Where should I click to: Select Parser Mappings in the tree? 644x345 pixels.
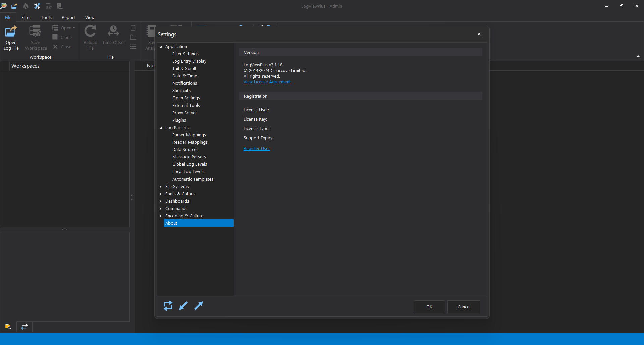(x=189, y=135)
